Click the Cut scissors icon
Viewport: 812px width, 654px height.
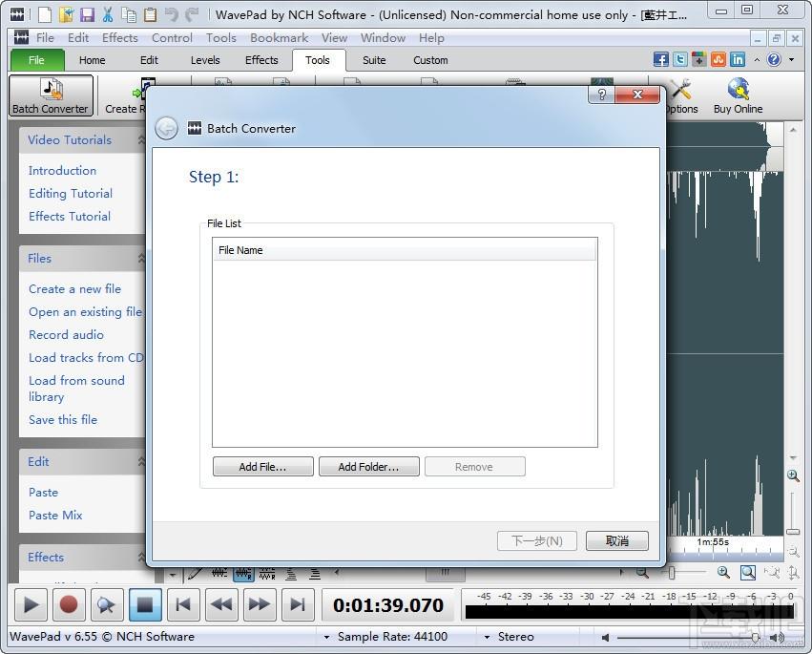click(108, 14)
